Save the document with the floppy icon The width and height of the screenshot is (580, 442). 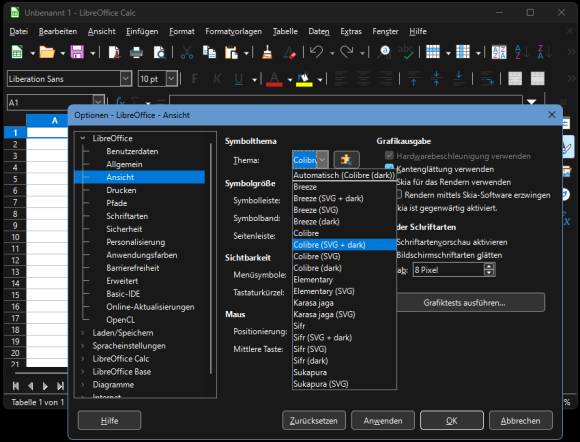tap(77, 52)
